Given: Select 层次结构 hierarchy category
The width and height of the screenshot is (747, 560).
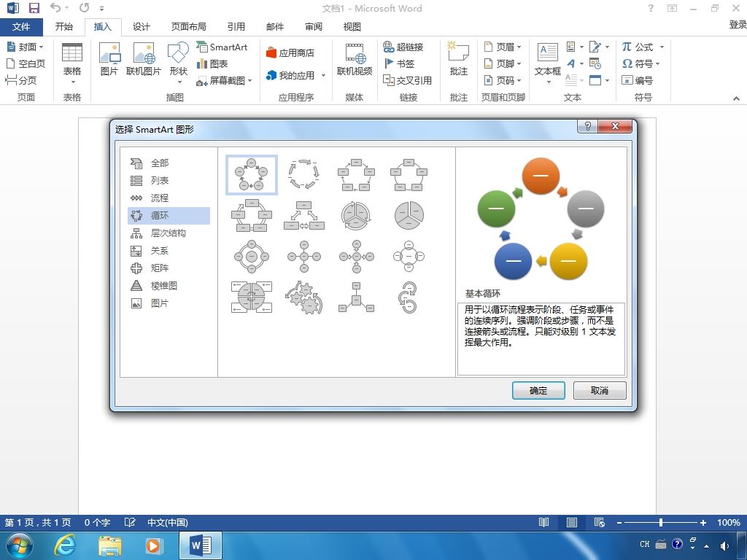Looking at the screenshot, I should pyautogui.click(x=169, y=233).
